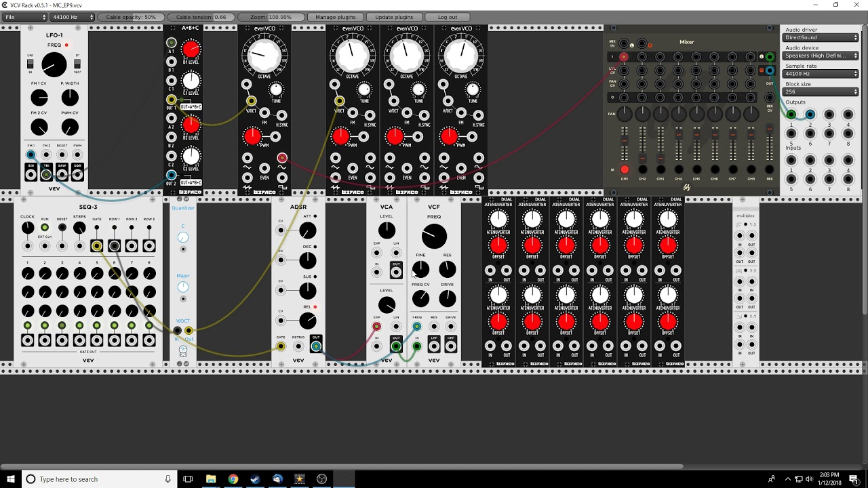868x488 pixels.
Task: Open Task View on the taskbar
Action: (x=188, y=479)
